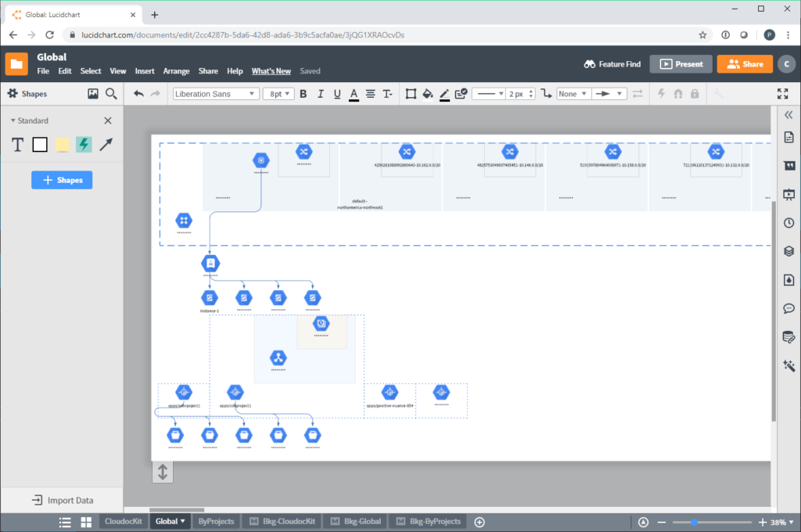Open the line style dropdown
The height and width of the screenshot is (532, 801).
pos(489,94)
